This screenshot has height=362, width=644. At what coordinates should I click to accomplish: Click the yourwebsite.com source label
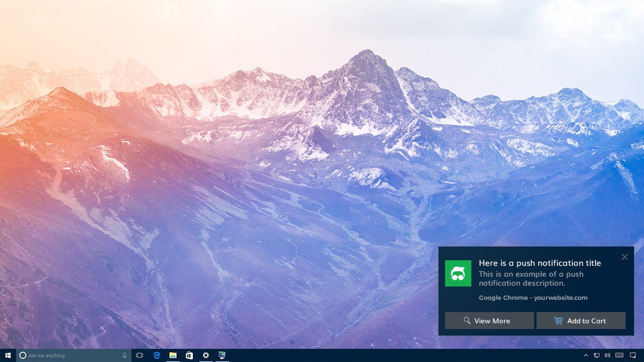(561, 297)
